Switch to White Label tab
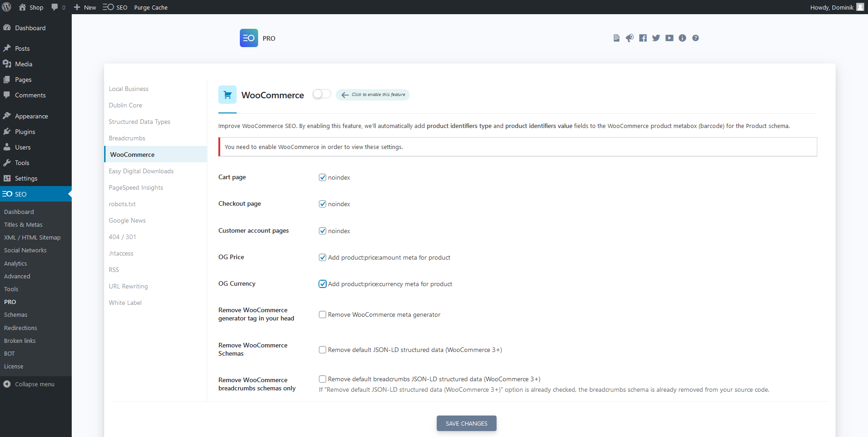Viewport: 868px width, 437px height. pyautogui.click(x=155, y=303)
